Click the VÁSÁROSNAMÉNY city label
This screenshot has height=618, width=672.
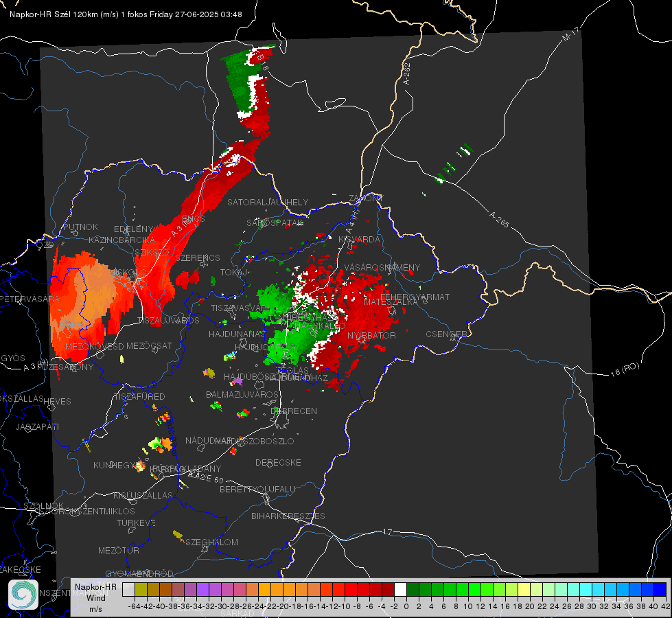point(382,267)
